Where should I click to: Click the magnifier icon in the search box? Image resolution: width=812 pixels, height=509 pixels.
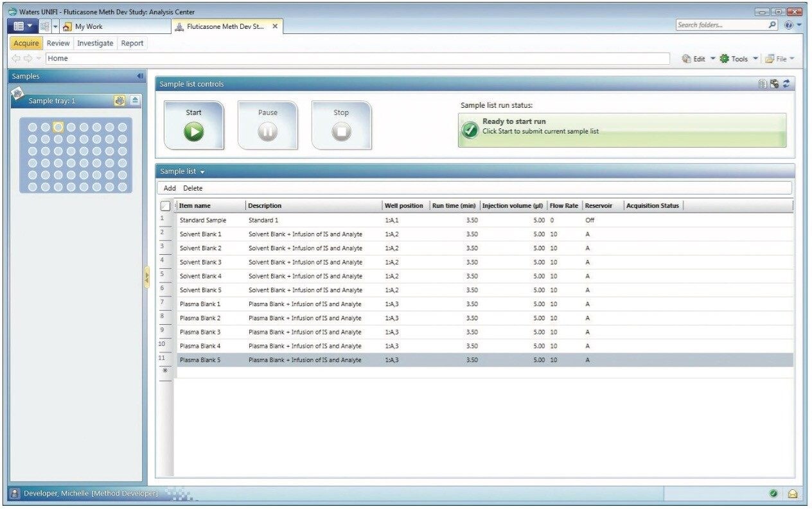[773, 26]
